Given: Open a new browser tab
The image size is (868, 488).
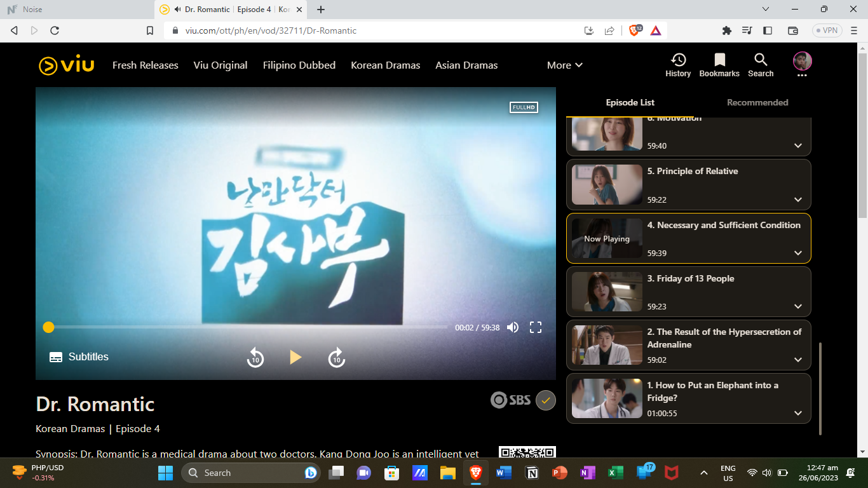Looking at the screenshot, I should coord(321,10).
